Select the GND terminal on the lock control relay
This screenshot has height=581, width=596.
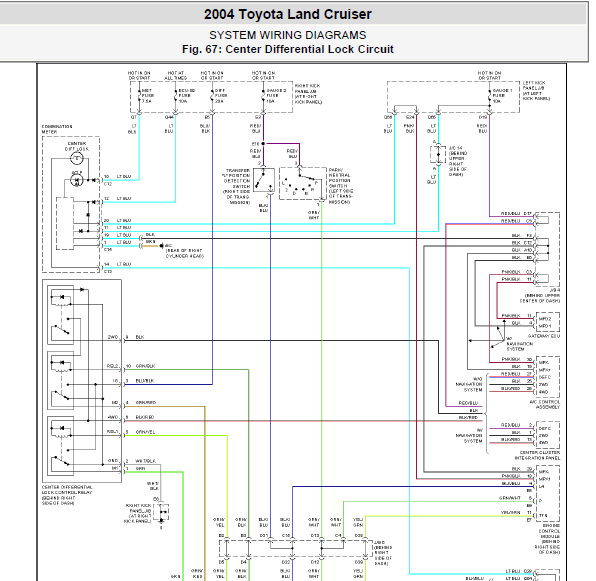113,461
